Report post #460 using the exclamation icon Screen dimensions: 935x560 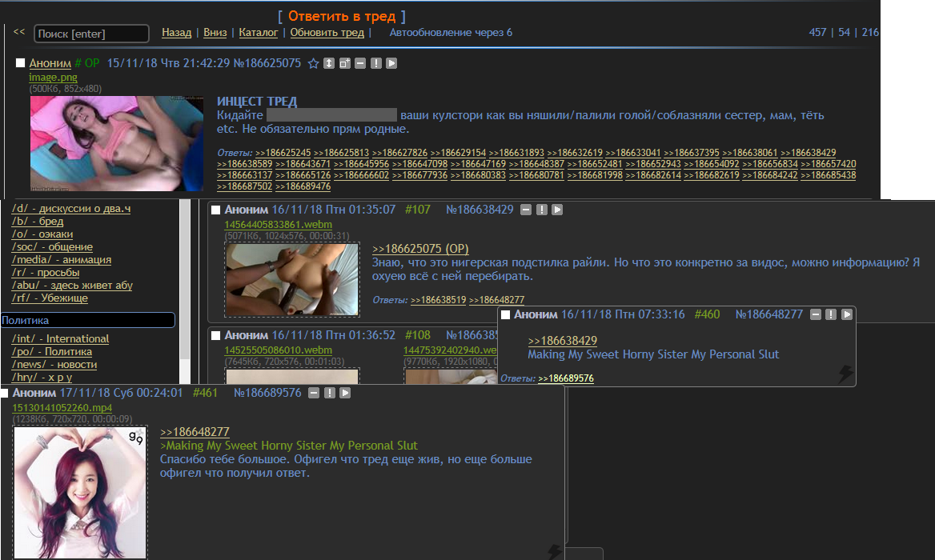[831, 314]
